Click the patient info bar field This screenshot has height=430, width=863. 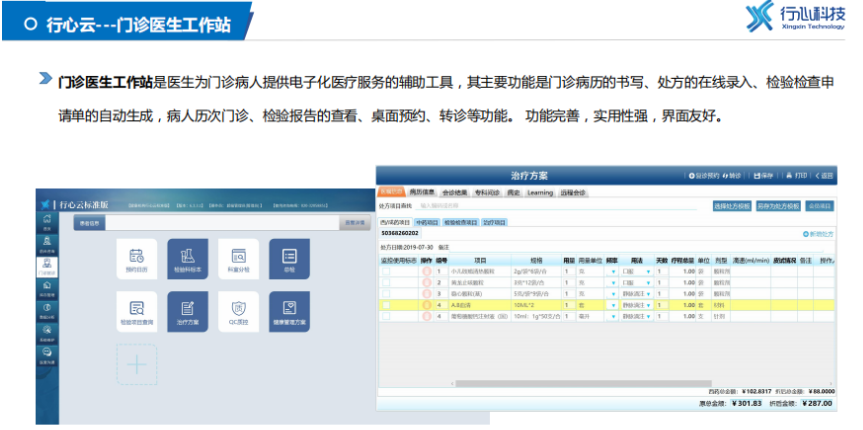(x=223, y=223)
